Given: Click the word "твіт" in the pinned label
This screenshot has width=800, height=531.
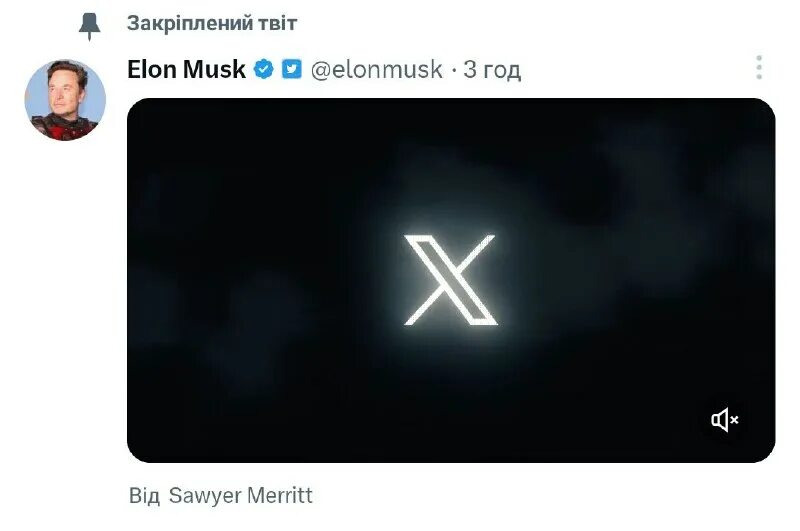Looking at the screenshot, I should (x=275, y=23).
